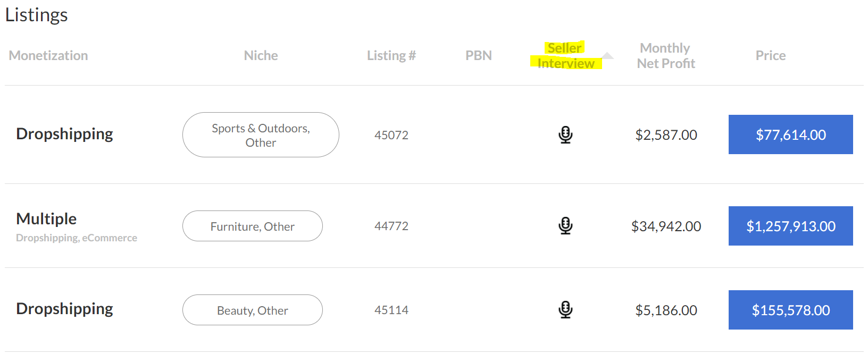Open seller interview for listing 45072
Viewport: 868px width, 354px height.
(x=565, y=134)
